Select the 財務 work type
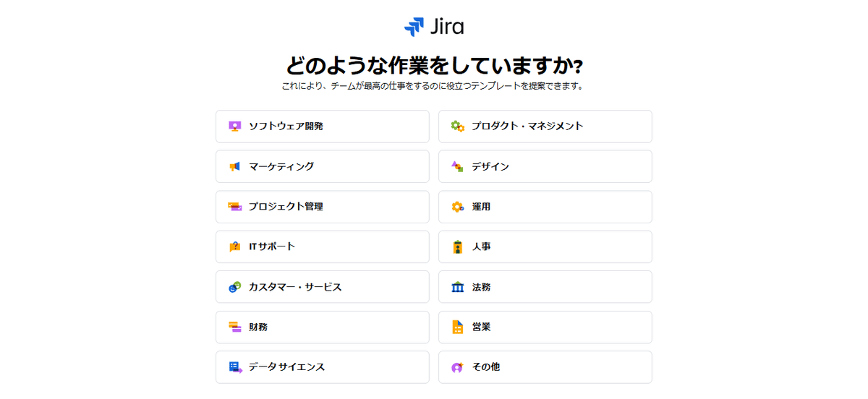Image resolution: width=868 pixels, height=399 pixels. coord(323,327)
